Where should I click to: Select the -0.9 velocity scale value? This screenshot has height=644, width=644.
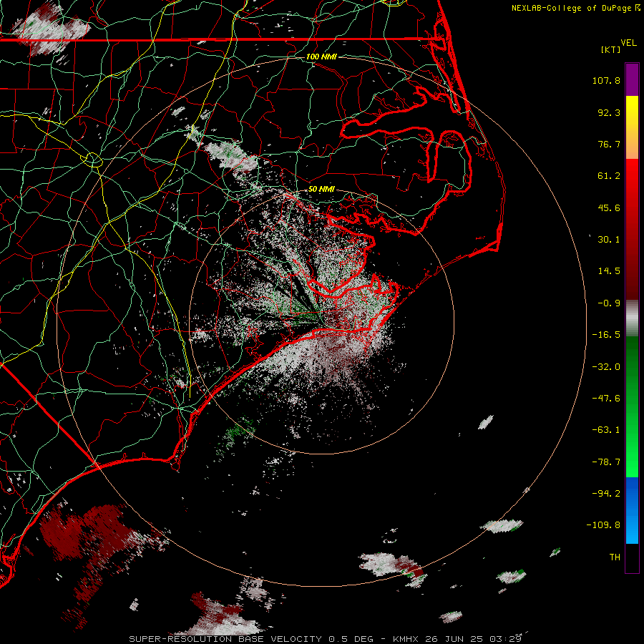click(609, 303)
